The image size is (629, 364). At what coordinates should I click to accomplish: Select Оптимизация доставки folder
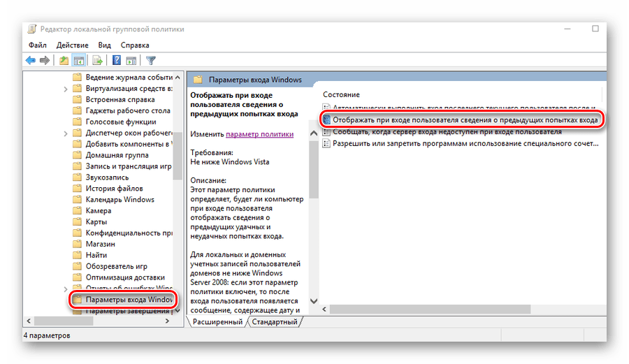[119, 277]
